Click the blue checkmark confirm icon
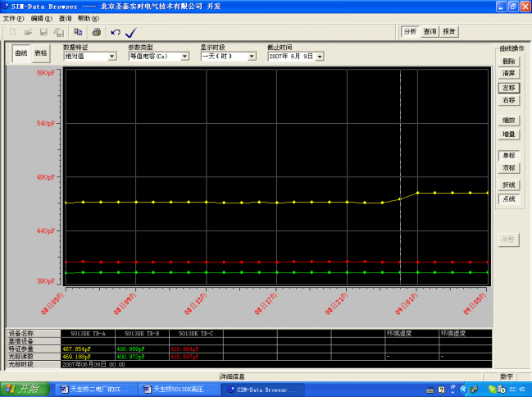Image resolution: width=532 pixels, height=397 pixels. [131, 32]
